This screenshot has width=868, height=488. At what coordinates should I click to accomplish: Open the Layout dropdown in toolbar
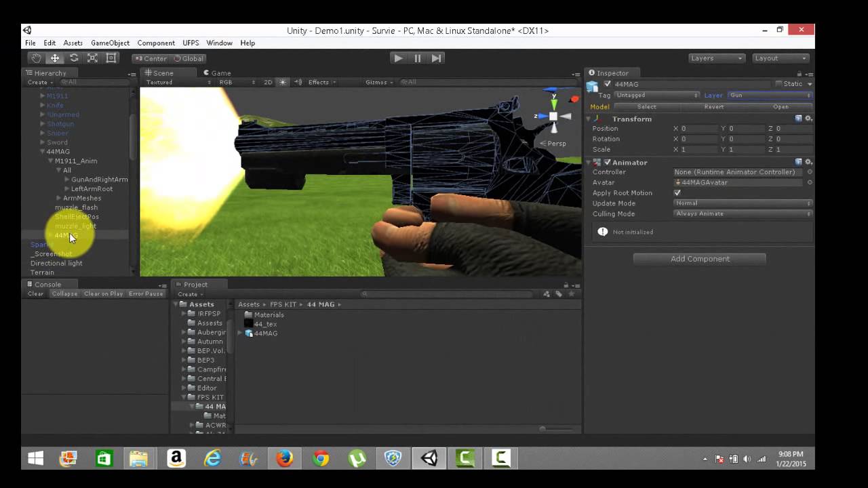(x=780, y=58)
